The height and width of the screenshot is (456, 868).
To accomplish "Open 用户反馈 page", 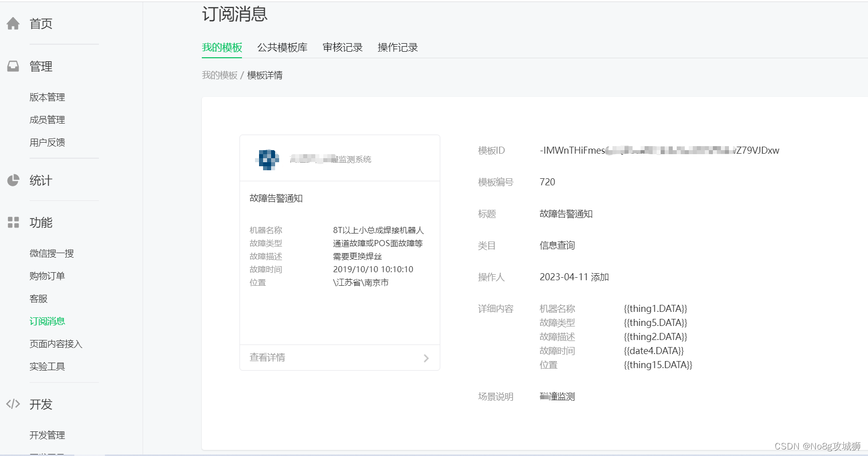I will tap(47, 143).
